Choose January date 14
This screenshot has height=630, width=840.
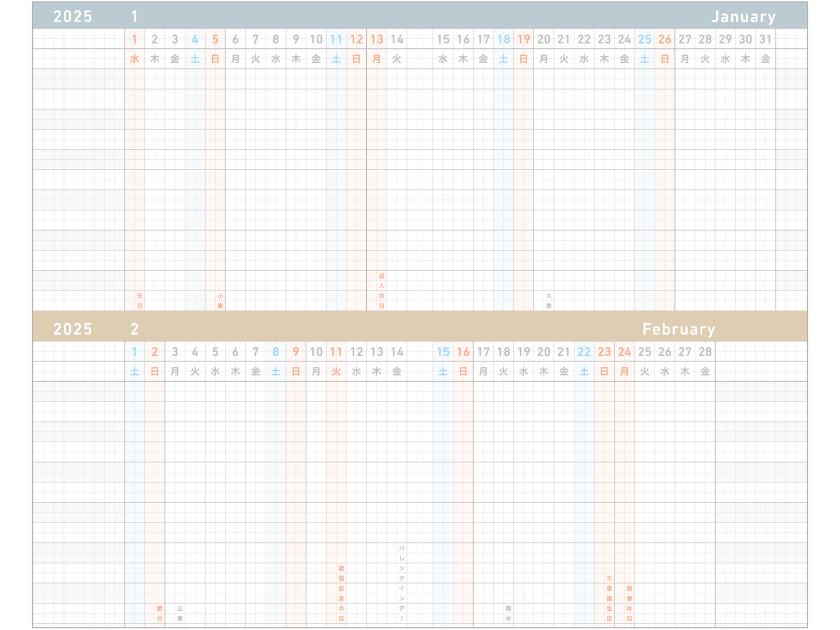[396, 40]
